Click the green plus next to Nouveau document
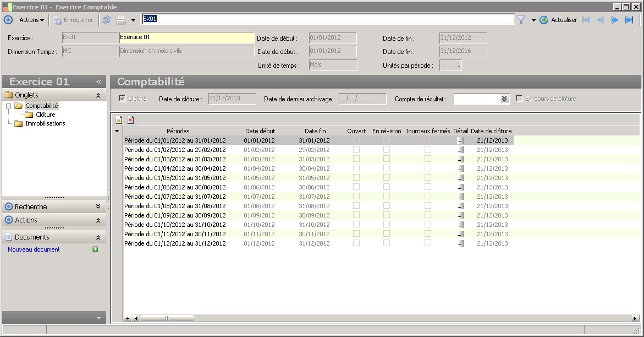Image resolution: width=644 pixels, height=337 pixels. (95, 249)
